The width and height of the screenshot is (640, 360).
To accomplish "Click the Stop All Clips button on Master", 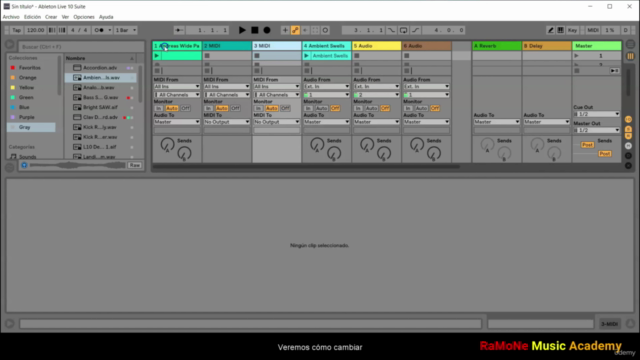I will click(x=577, y=71).
